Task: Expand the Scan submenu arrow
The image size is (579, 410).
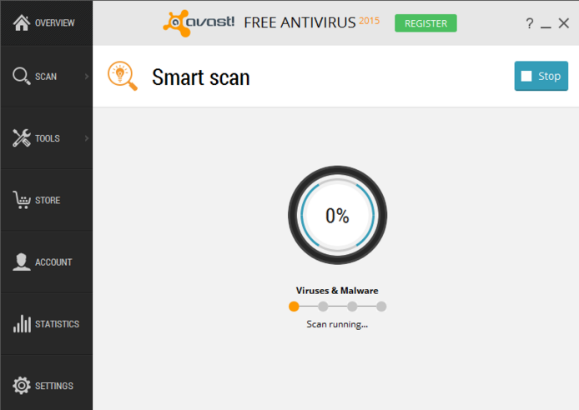Action: tap(87, 76)
